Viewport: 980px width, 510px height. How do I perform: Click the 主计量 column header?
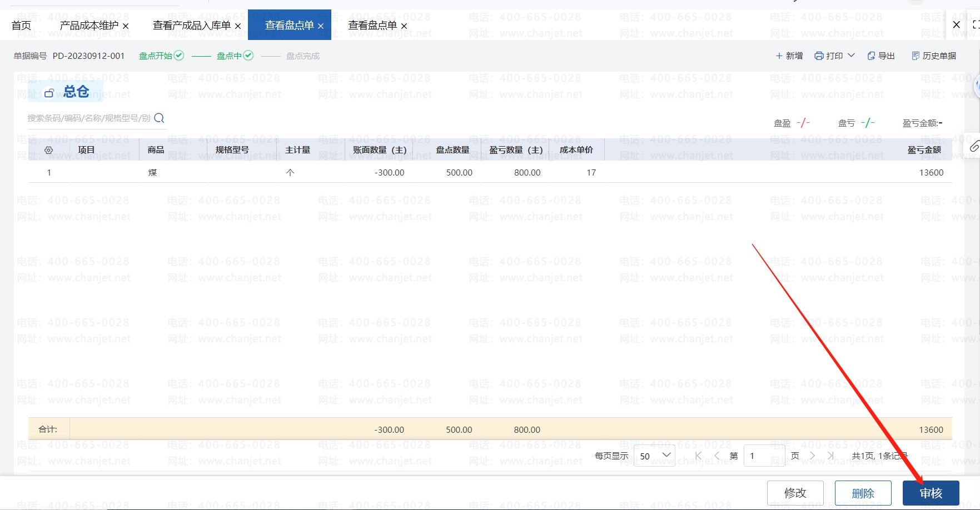pyautogui.click(x=297, y=150)
